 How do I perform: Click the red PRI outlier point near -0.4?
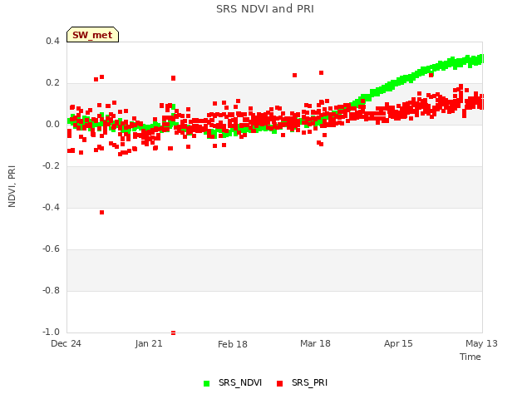[101, 213]
